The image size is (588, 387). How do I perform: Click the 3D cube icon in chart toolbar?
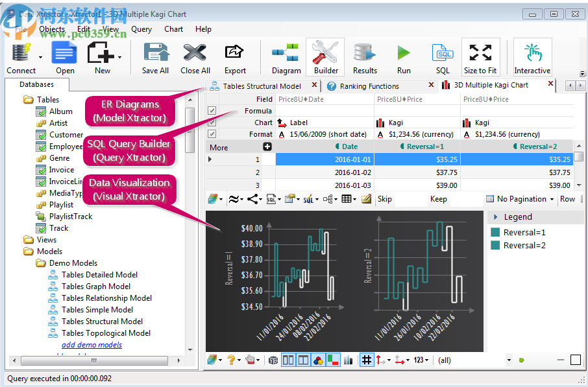[x=273, y=360]
